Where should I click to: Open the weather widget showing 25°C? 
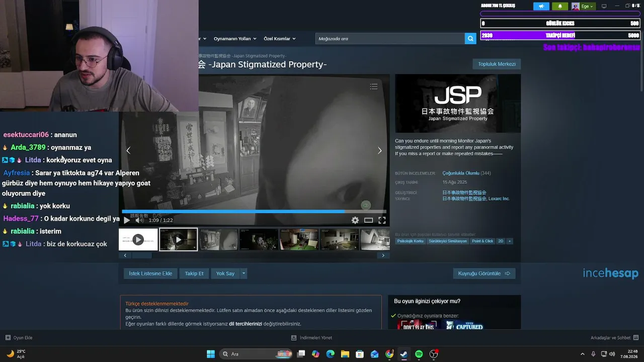[16, 354]
